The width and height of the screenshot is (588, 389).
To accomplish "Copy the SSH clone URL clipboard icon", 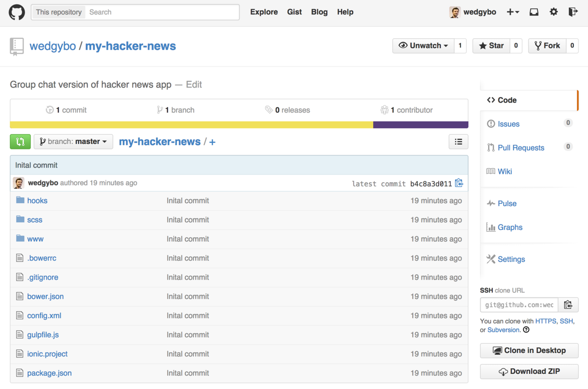I will point(568,305).
